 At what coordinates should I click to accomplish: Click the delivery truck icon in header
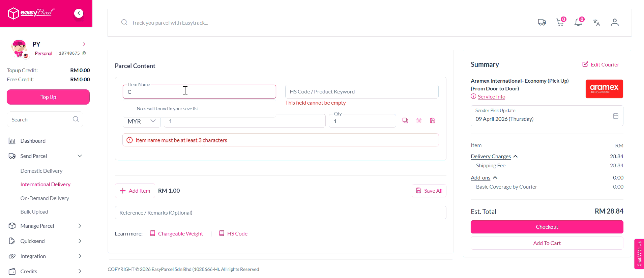point(542,22)
